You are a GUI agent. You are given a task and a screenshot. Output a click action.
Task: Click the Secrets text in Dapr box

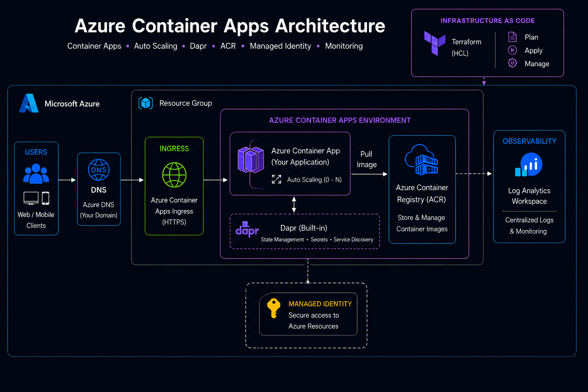(319, 240)
